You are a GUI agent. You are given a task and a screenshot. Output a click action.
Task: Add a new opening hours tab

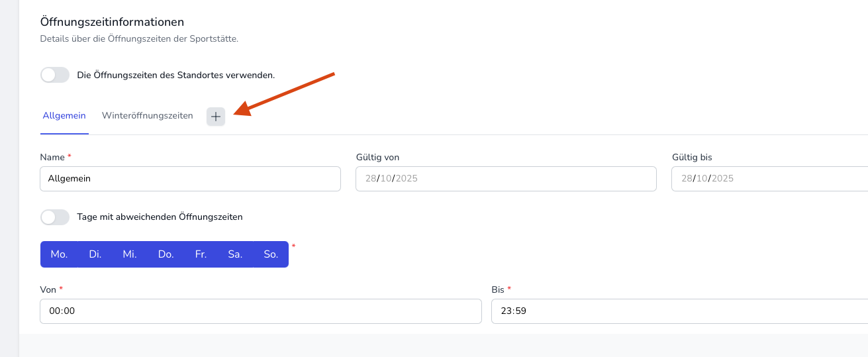pyautogui.click(x=216, y=117)
